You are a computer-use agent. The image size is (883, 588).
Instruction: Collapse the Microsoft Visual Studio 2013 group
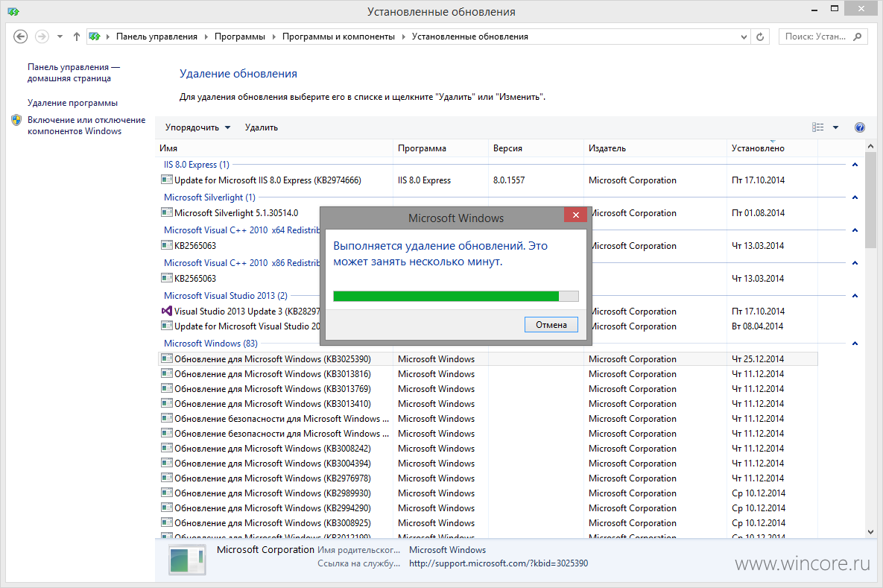855,296
